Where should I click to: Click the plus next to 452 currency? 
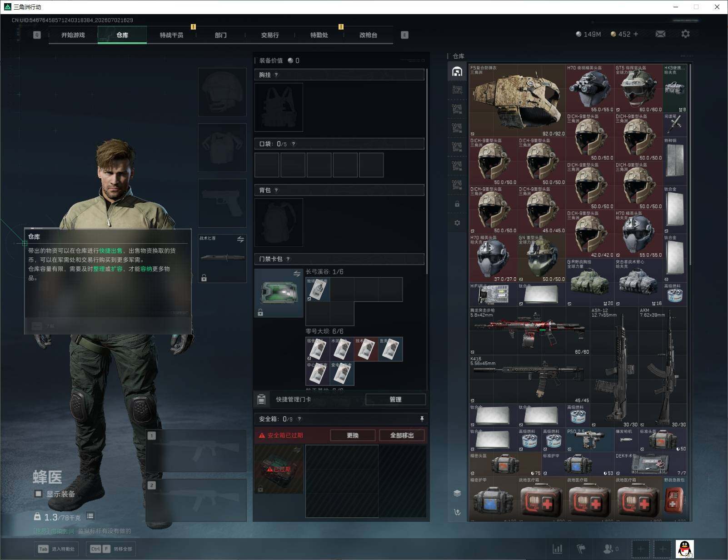coord(636,34)
